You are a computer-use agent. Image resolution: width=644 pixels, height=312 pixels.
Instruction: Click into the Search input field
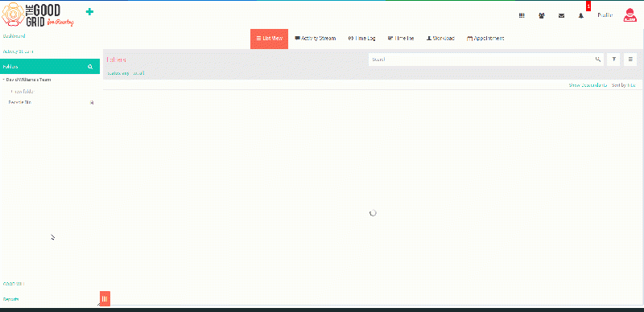[481, 60]
